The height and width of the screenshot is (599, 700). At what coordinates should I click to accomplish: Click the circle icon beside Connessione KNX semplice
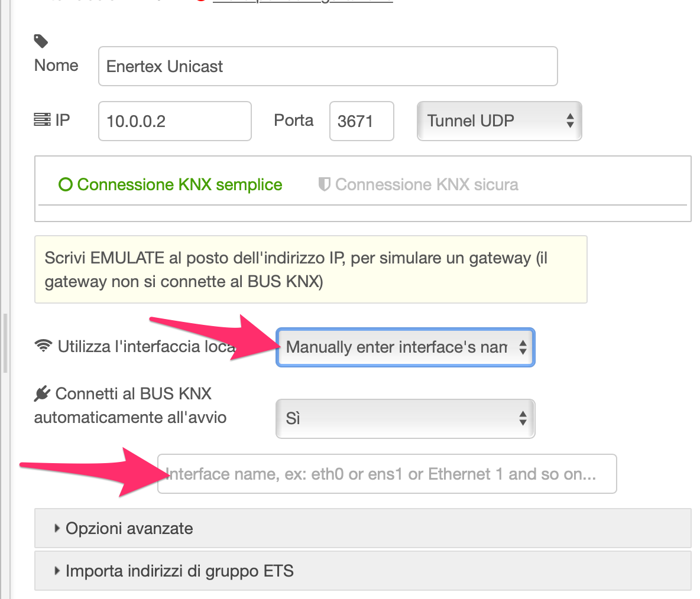(x=65, y=184)
